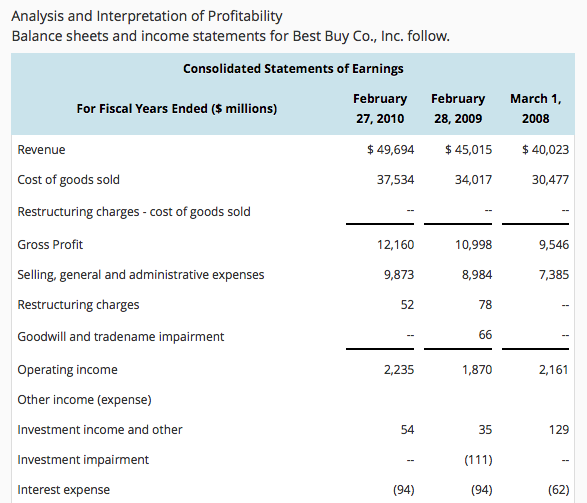Click the February 27, 2010 column header

[380, 109]
